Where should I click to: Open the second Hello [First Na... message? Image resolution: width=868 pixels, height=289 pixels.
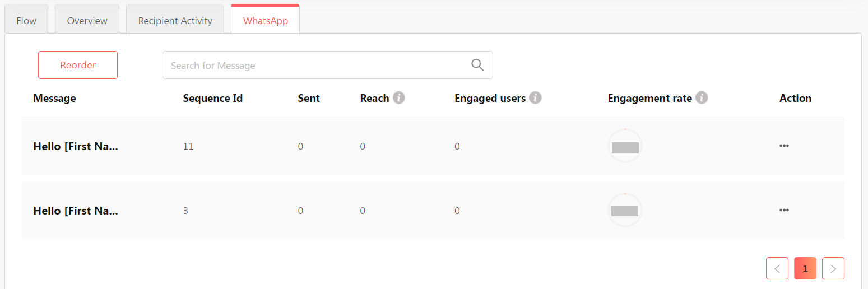76,211
